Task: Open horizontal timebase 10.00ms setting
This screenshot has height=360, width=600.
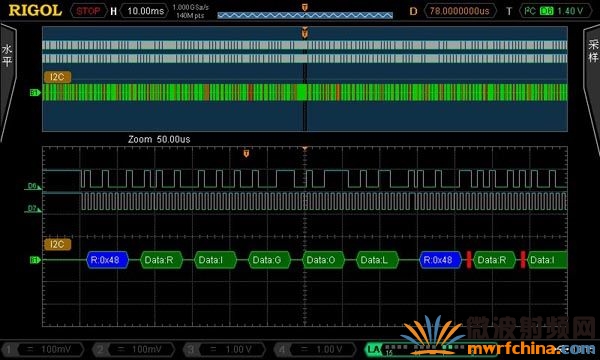Action: [x=145, y=11]
